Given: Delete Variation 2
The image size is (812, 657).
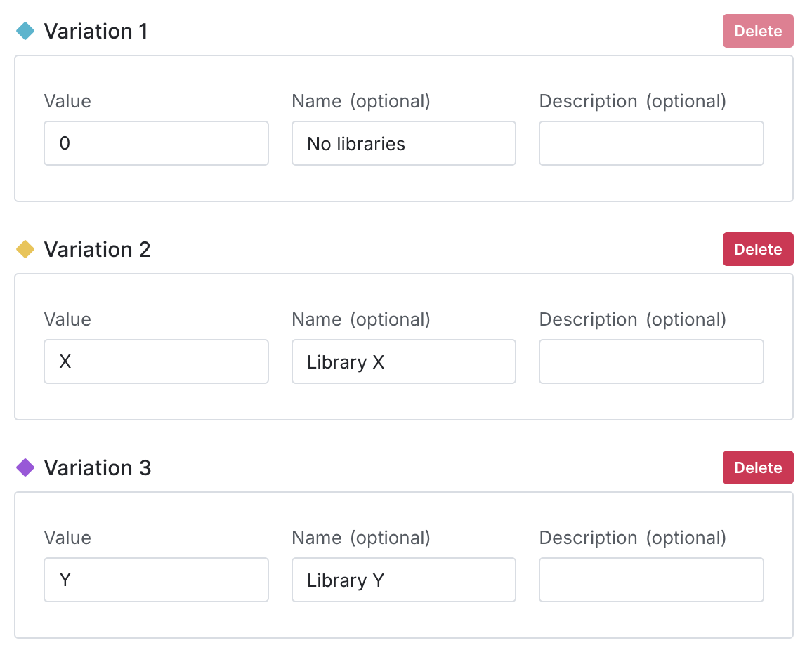Looking at the screenshot, I should coord(757,249).
